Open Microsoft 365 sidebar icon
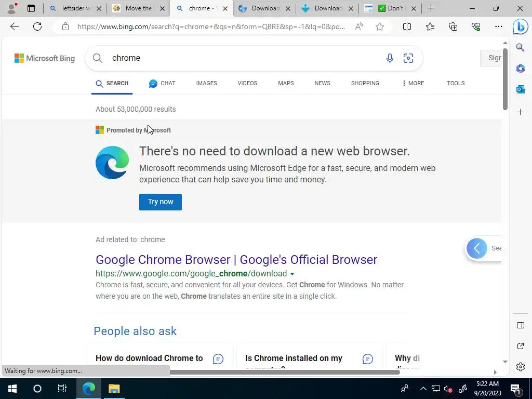This screenshot has height=399, width=532. pyautogui.click(x=521, y=69)
